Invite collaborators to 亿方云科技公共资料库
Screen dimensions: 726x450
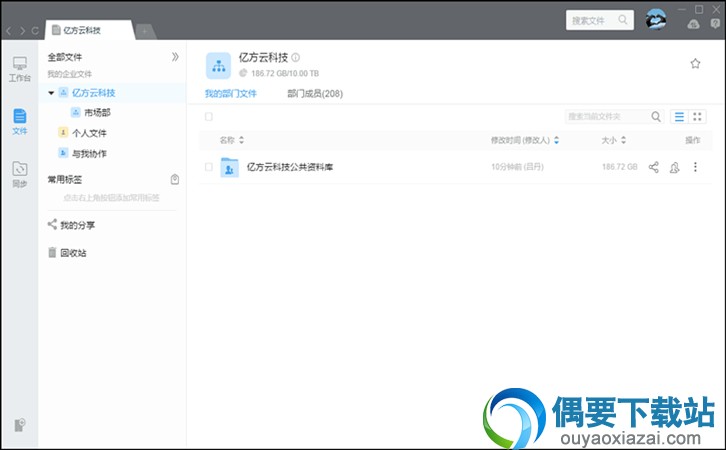[x=675, y=167]
